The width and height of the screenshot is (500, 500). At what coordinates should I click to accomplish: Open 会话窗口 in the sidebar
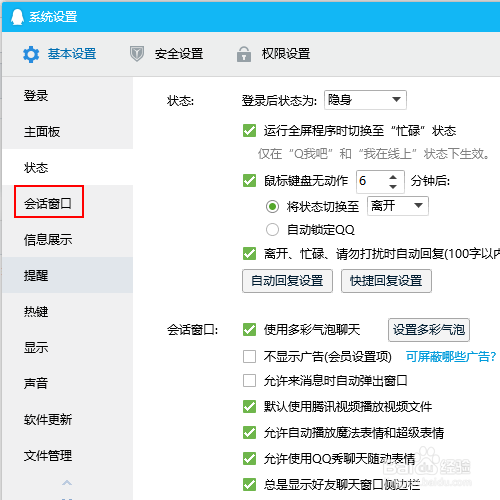click(x=68, y=203)
